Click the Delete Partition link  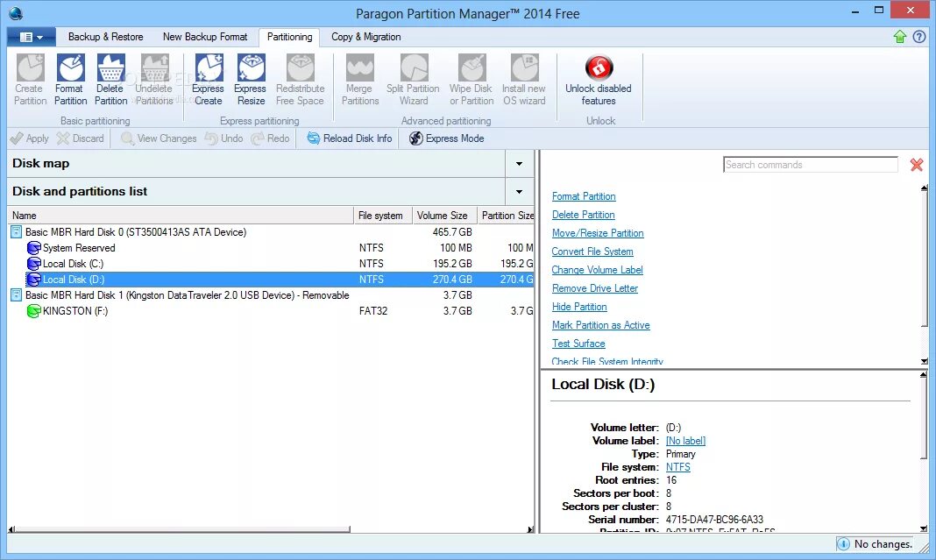coord(583,215)
